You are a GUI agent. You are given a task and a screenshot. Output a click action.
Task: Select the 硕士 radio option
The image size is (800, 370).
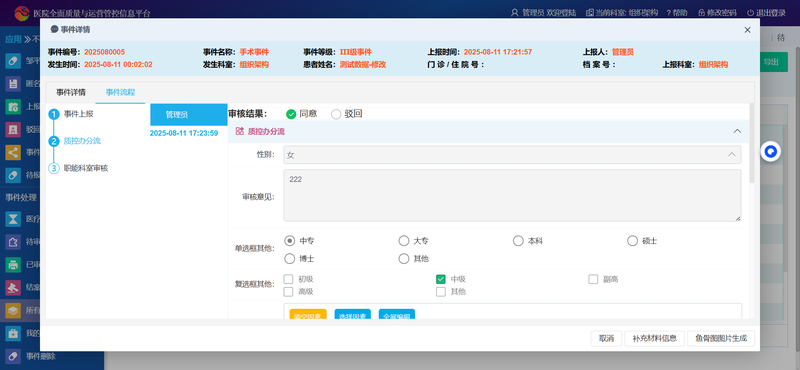pos(632,241)
